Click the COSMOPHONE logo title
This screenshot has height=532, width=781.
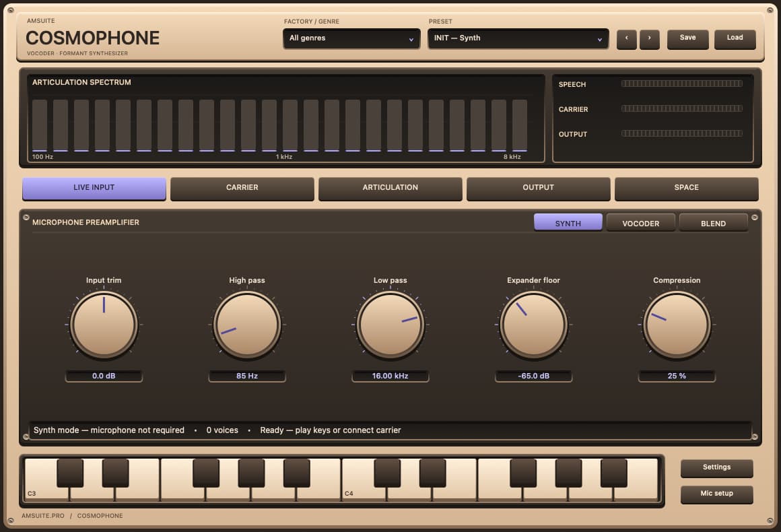[93, 38]
